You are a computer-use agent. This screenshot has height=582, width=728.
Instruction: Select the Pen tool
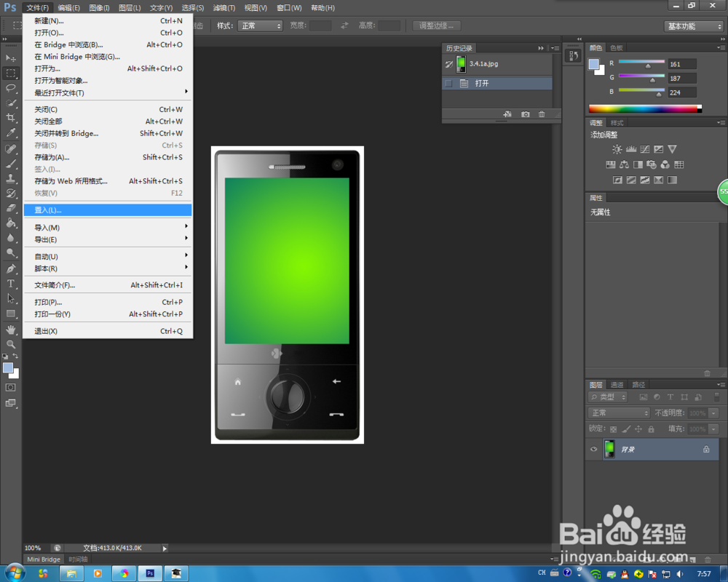pyautogui.click(x=11, y=268)
